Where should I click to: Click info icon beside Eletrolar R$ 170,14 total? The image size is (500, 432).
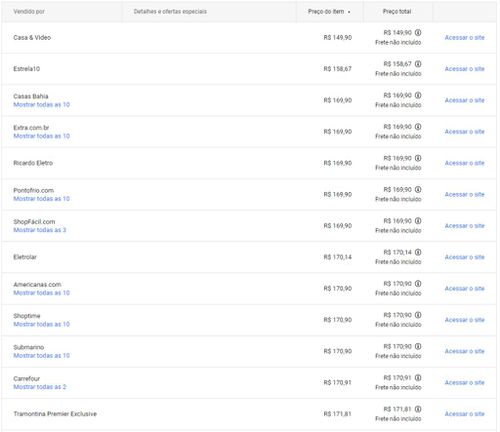pos(418,252)
